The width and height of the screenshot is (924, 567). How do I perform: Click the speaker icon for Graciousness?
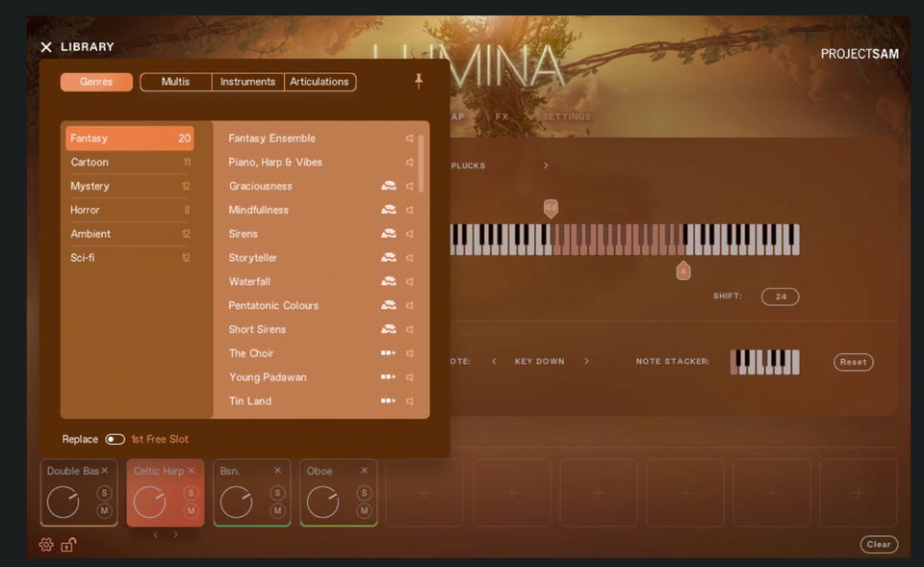[x=409, y=186]
